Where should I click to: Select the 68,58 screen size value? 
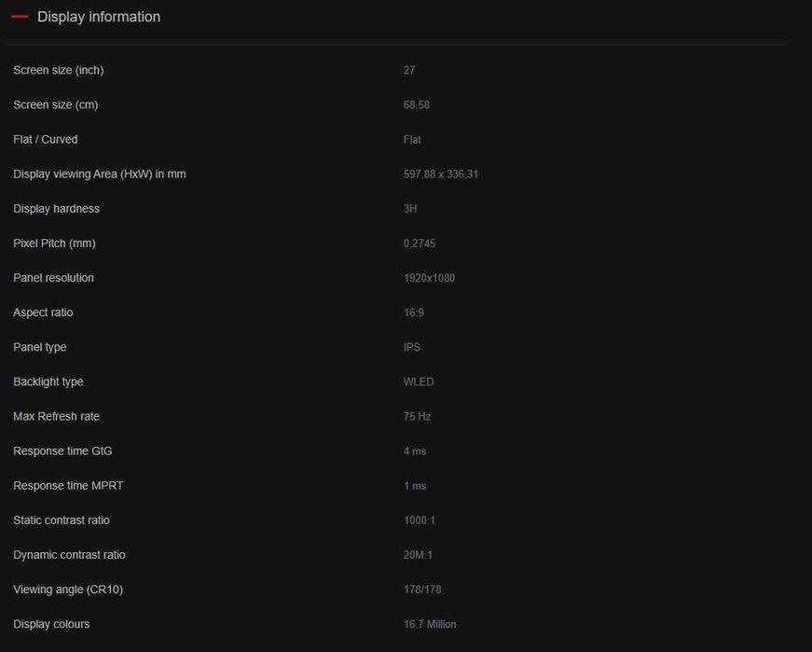coord(417,105)
